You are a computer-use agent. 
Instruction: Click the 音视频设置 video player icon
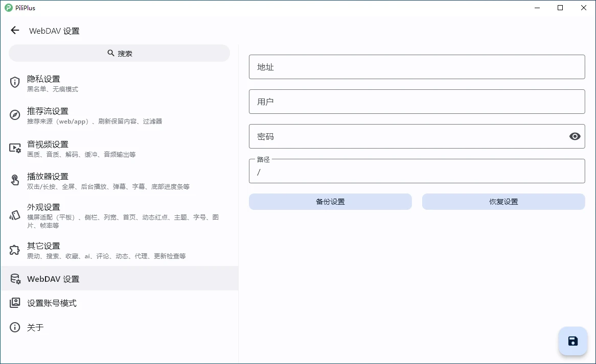[15, 148]
